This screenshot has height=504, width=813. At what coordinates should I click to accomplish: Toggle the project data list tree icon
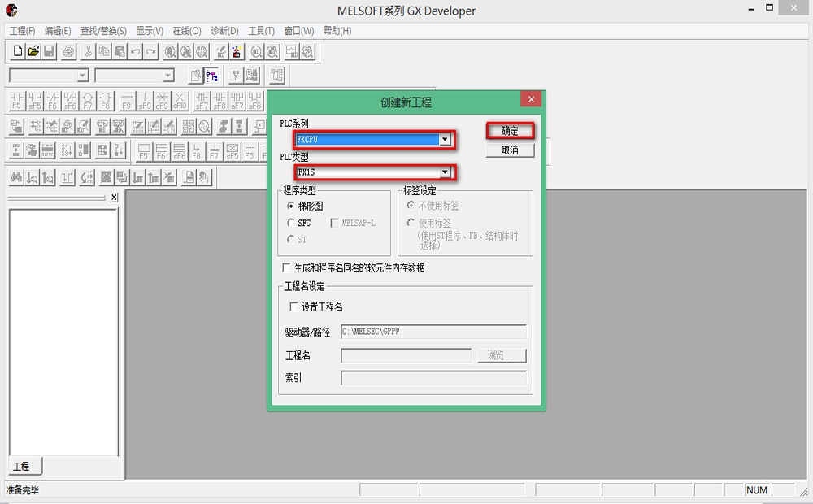point(211,76)
